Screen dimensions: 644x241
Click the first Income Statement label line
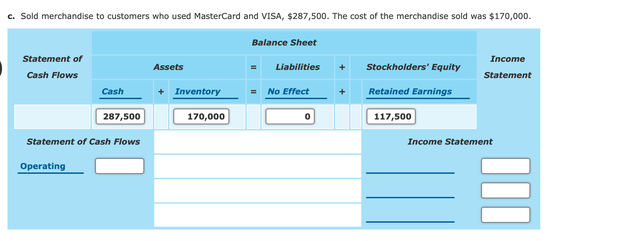pyautogui.click(x=410, y=173)
